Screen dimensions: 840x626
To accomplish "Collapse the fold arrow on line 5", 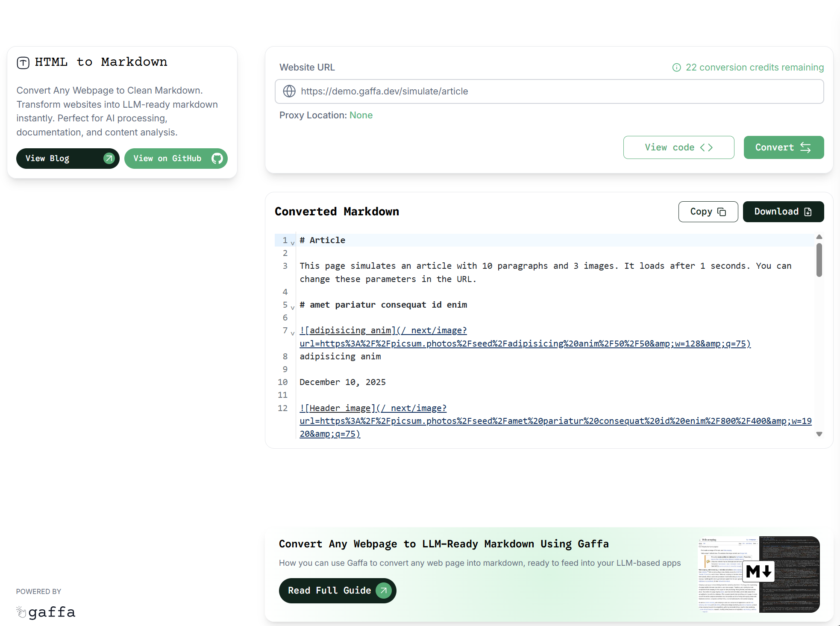I will point(293,308).
